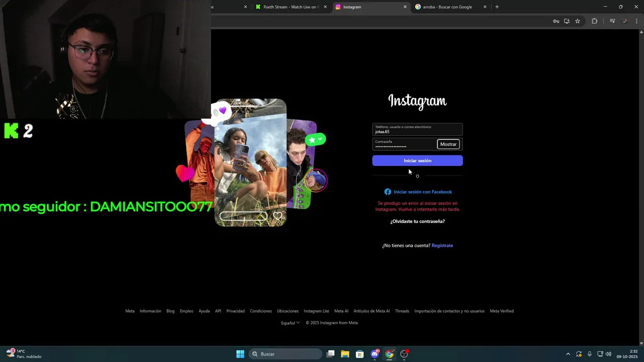Open the Chrome extensions puzzle icon

tap(594, 21)
